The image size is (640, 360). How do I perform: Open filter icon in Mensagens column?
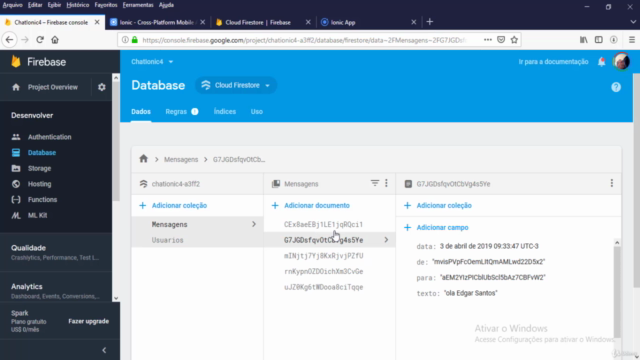pyautogui.click(x=374, y=183)
